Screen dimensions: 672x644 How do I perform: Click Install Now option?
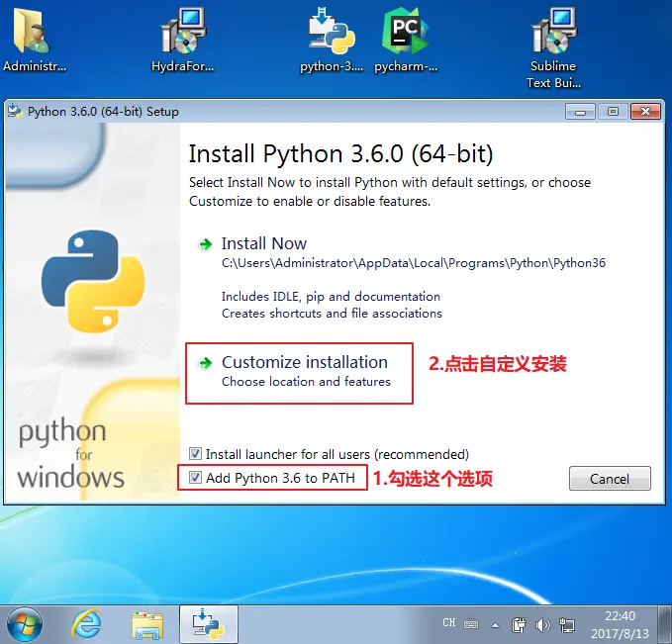click(x=264, y=243)
